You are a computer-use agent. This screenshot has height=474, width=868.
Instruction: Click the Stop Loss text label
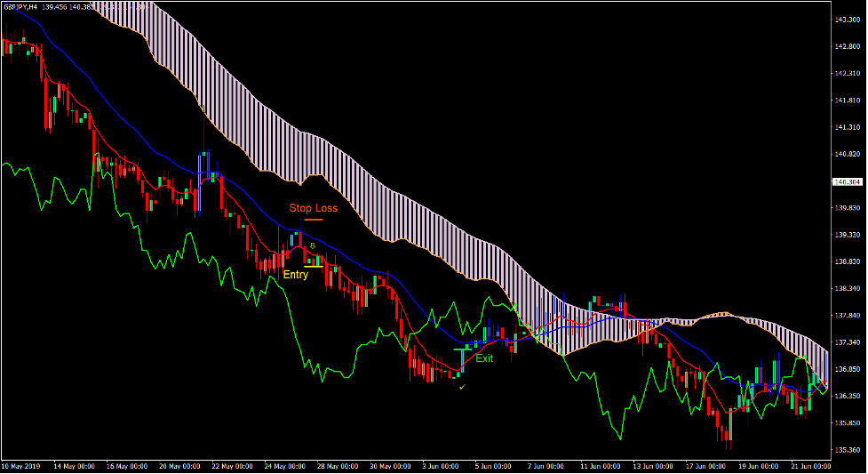point(314,208)
